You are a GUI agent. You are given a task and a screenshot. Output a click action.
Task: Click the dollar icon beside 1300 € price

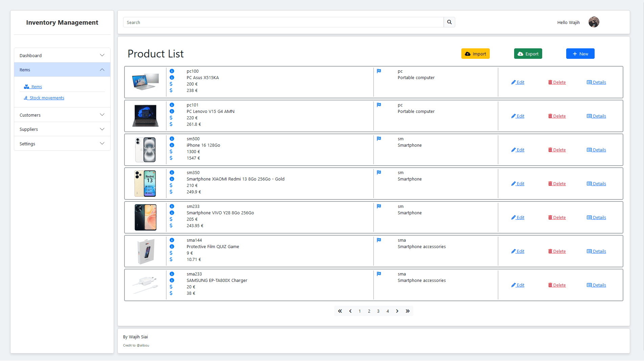171,152
